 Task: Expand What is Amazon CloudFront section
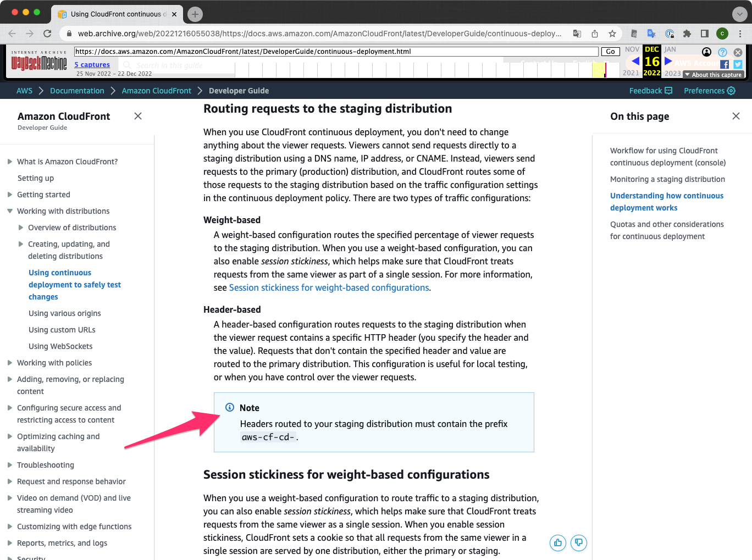click(x=10, y=162)
